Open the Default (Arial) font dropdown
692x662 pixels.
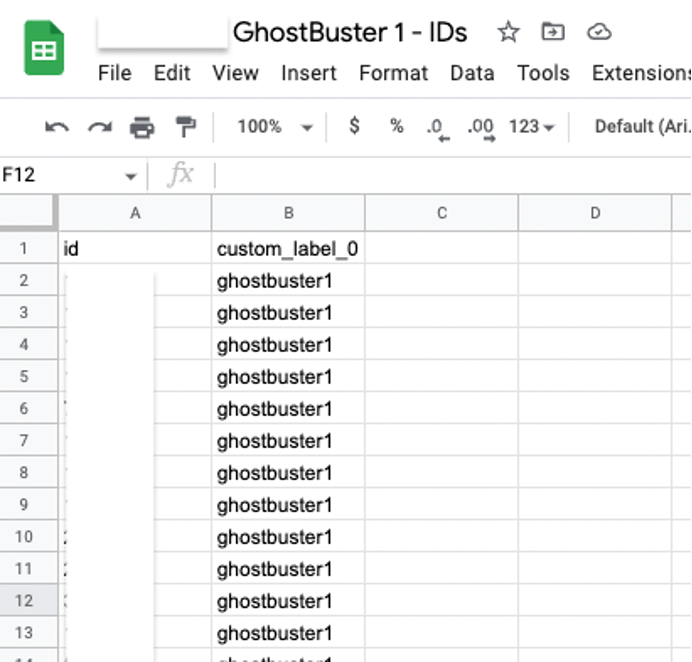coord(643,127)
